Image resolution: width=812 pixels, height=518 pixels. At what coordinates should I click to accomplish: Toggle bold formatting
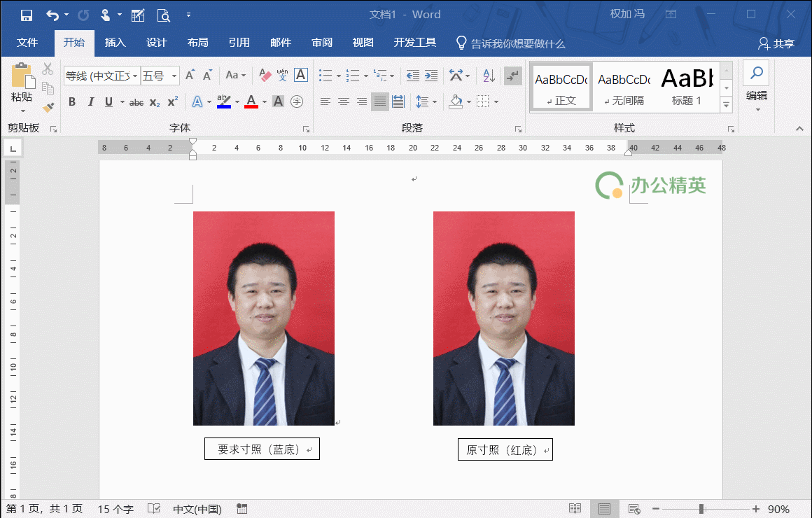(x=72, y=101)
